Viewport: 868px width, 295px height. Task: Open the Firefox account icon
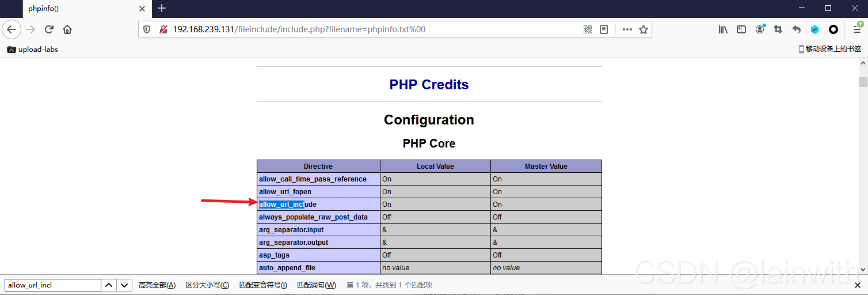pos(760,29)
